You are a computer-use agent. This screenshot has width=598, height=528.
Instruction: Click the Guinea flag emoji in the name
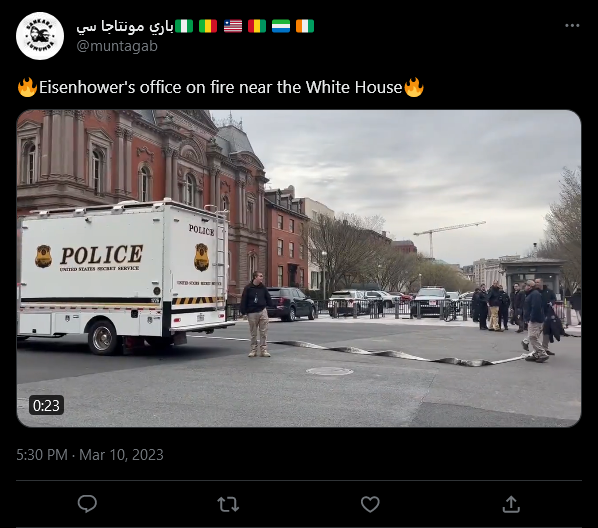[257, 26]
